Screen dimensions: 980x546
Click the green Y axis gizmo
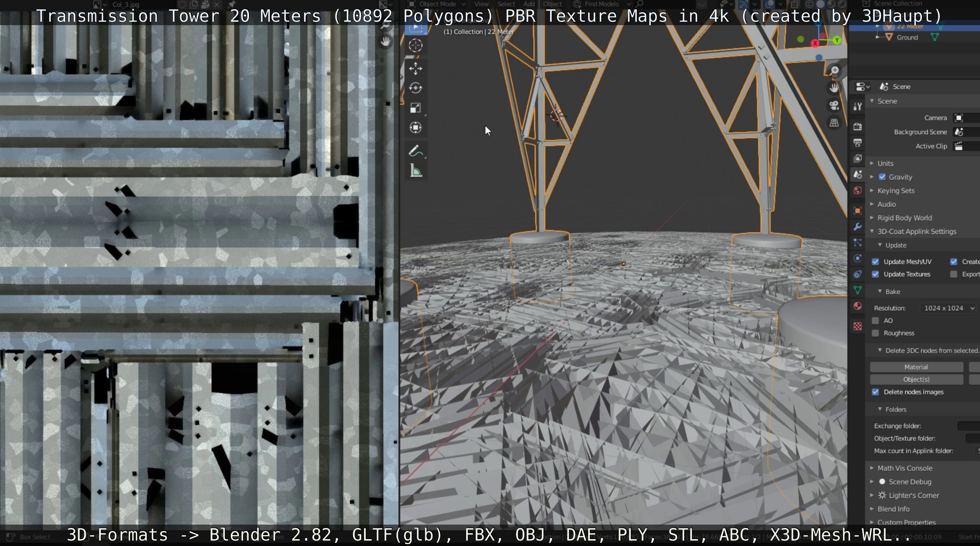(837, 40)
